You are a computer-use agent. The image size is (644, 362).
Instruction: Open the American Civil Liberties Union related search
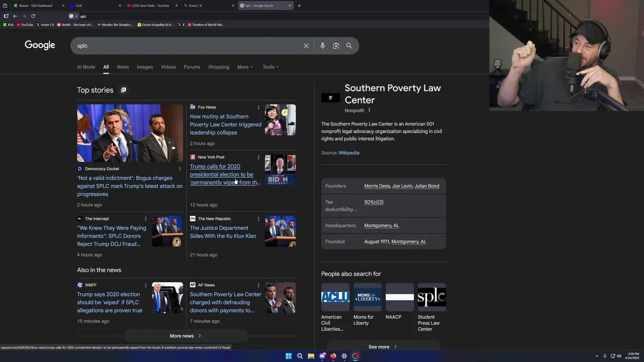(x=335, y=307)
